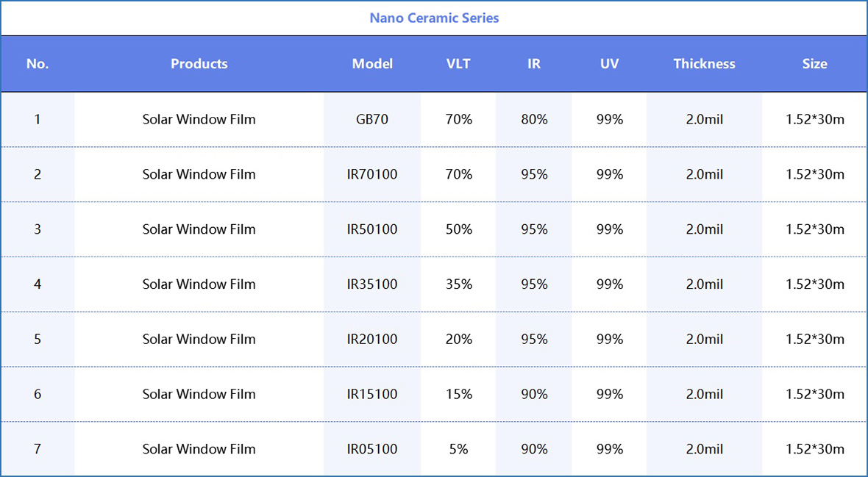Select the VLT column header
Image resolution: width=868 pixels, height=477 pixels.
tap(458, 64)
